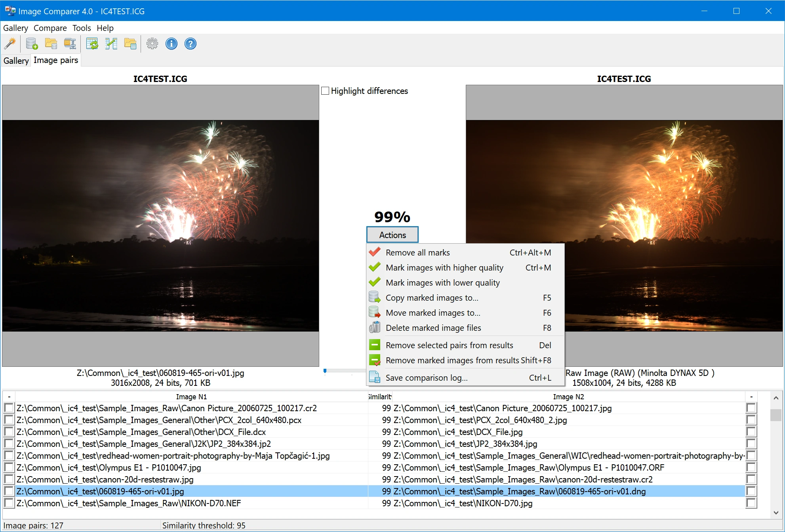This screenshot has height=532, width=785.
Task: Click scroll up arrow of pairs list
Action: 776,398
